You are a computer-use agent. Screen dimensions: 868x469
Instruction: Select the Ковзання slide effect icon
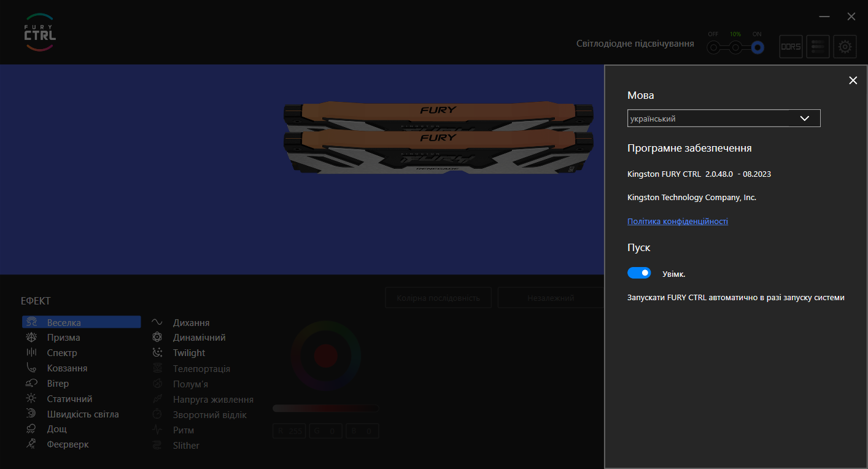tap(31, 368)
